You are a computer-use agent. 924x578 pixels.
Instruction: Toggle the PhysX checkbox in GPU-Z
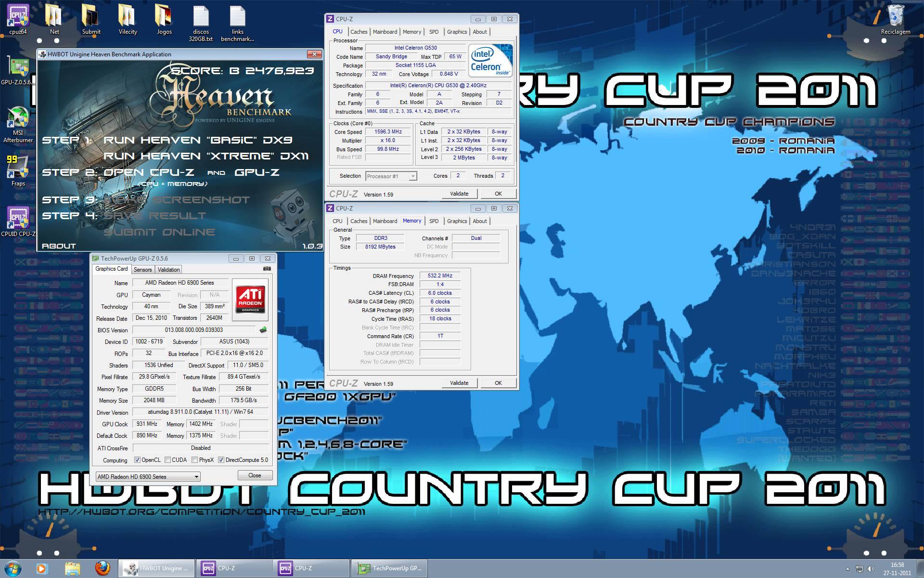coord(194,460)
